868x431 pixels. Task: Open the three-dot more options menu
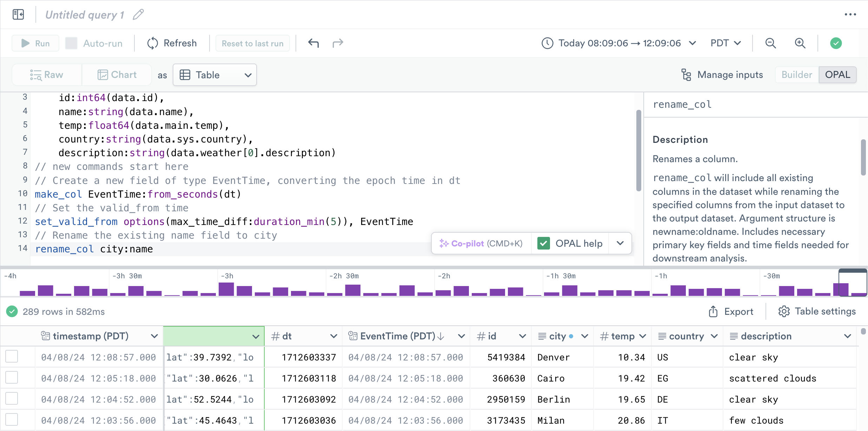[x=850, y=14]
